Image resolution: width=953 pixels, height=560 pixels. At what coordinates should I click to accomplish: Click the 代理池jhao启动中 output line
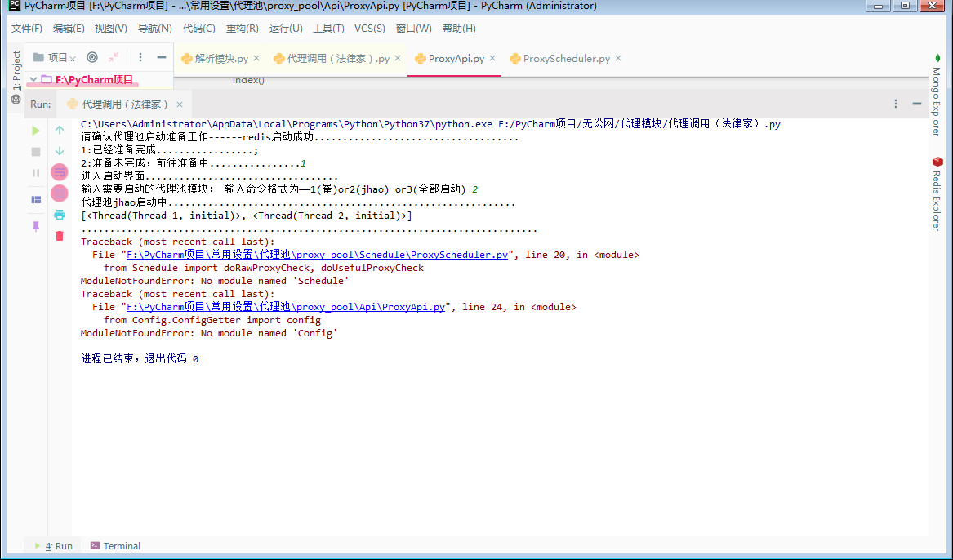tap(298, 202)
